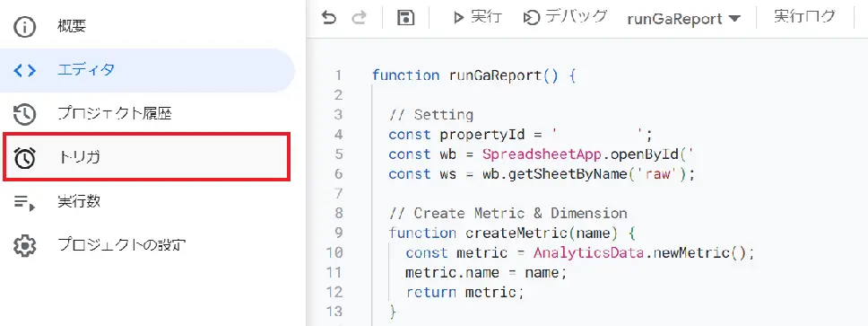Click inside the getSheetByName('raw') code line
The height and width of the screenshot is (326, 868).
(542, 174)
